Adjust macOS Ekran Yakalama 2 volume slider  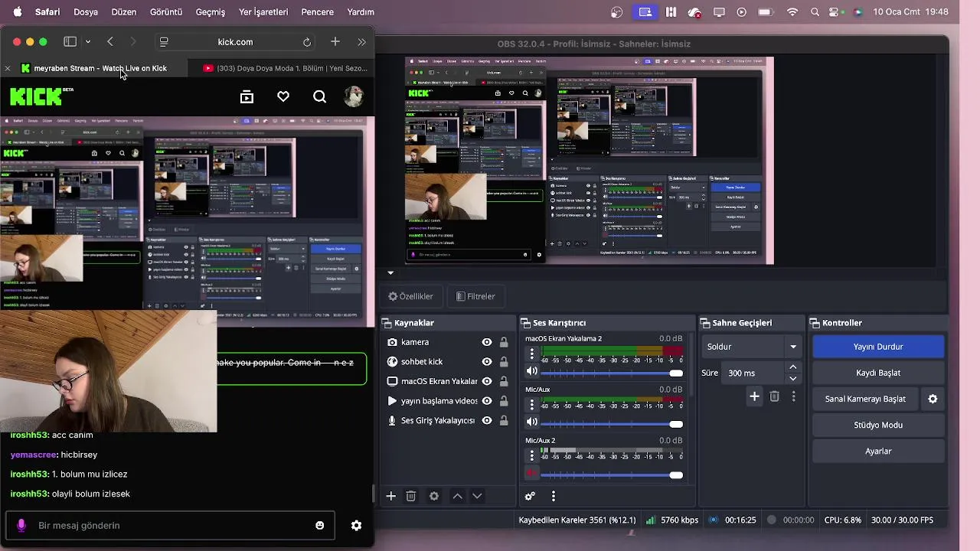click(611, 373)
